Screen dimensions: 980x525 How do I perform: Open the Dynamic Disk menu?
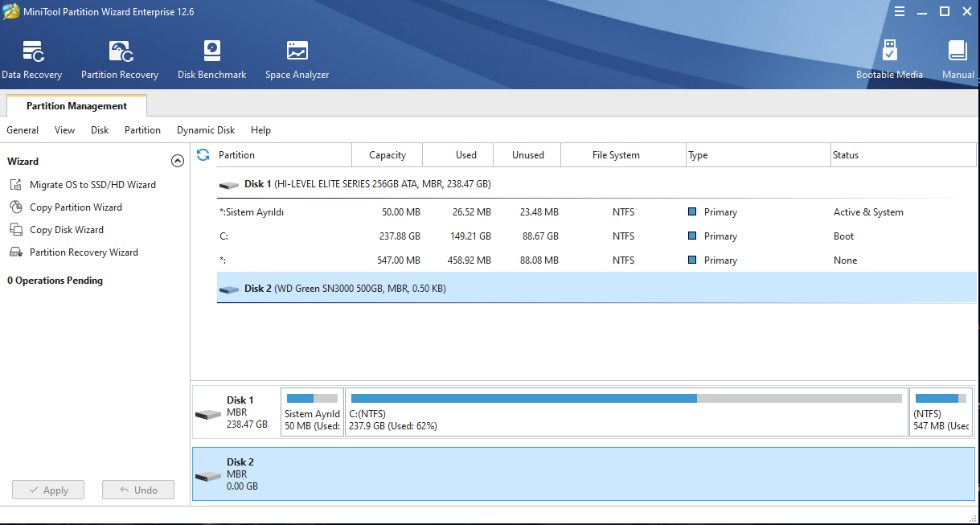[206, 130]
